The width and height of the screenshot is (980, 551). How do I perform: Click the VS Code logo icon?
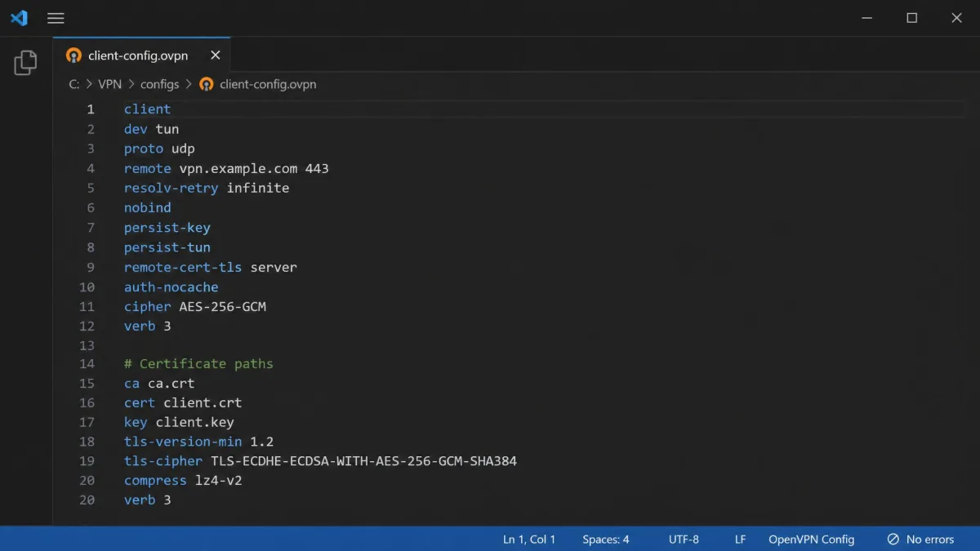tap(19, 18)
